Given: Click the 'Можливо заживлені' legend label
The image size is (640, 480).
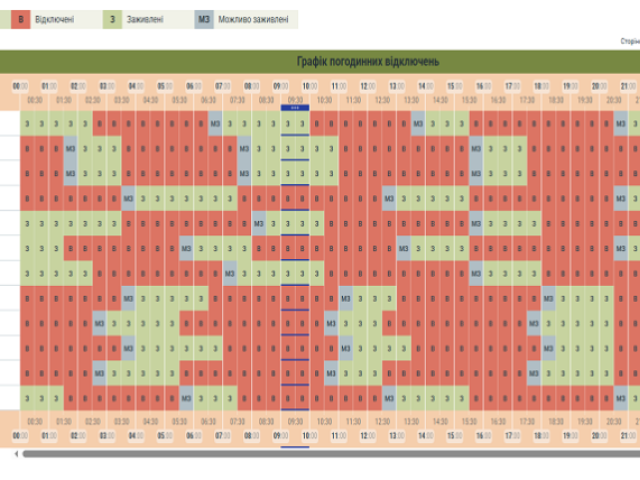Looking at the screenshot, I should tap(254, 19).
